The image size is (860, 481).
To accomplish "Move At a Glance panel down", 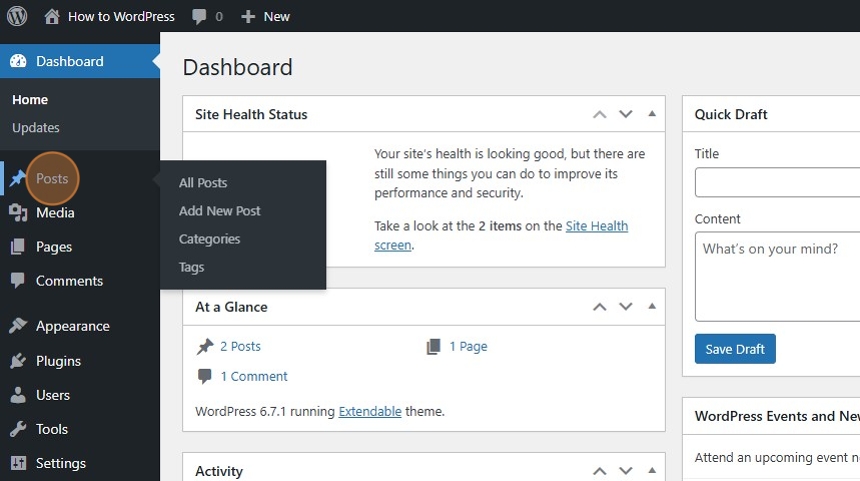I will tap(626, 307).
